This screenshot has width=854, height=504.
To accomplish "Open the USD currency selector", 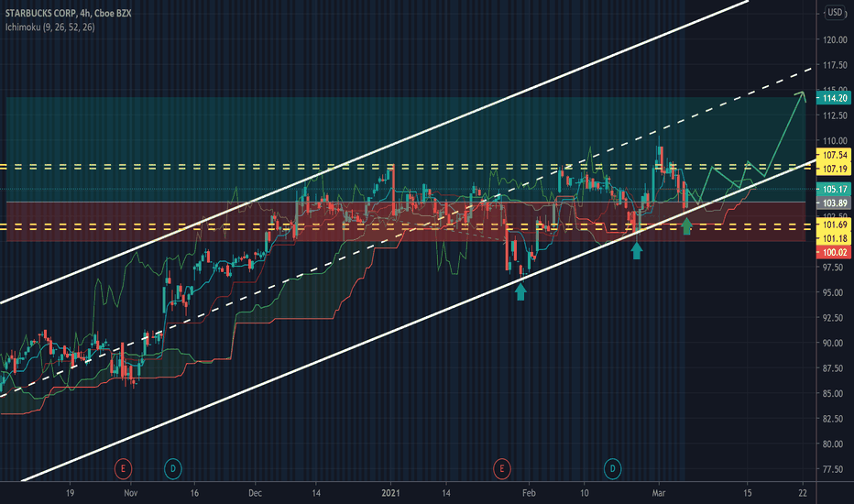I will (835, 12).
